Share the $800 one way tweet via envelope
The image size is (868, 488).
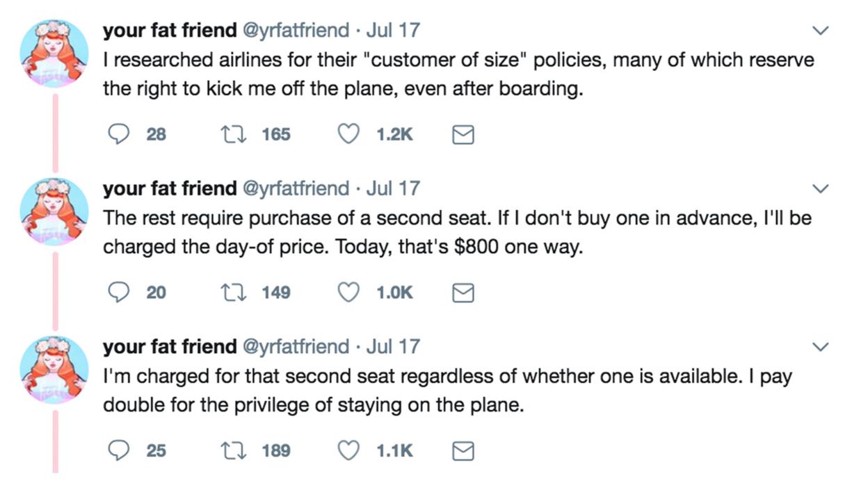coord(463,293)
